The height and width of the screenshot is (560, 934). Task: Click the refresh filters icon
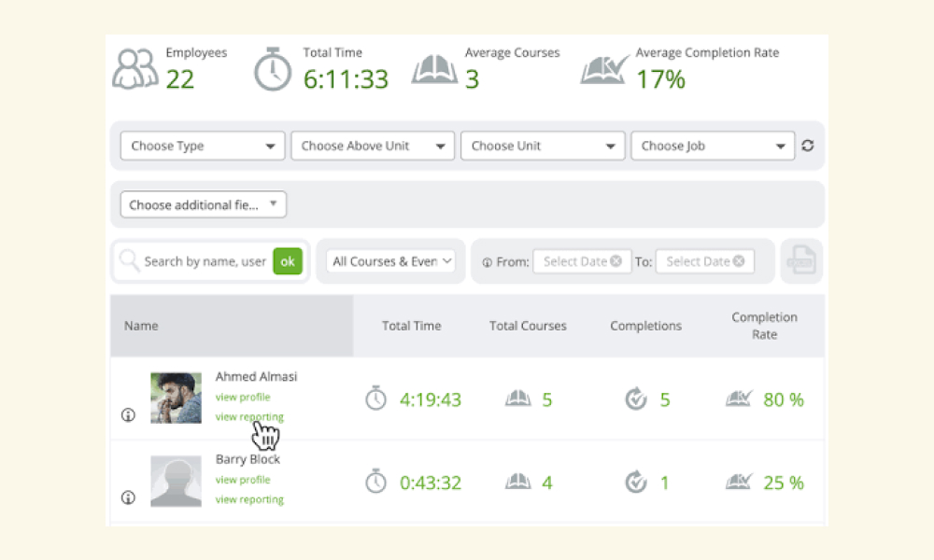pos(808,146)
